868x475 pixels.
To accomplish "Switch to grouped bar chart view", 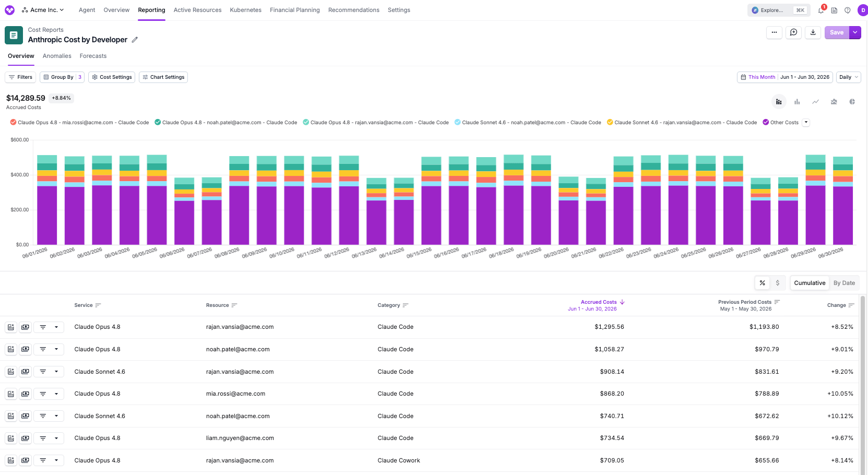I will tap(797, 102).
